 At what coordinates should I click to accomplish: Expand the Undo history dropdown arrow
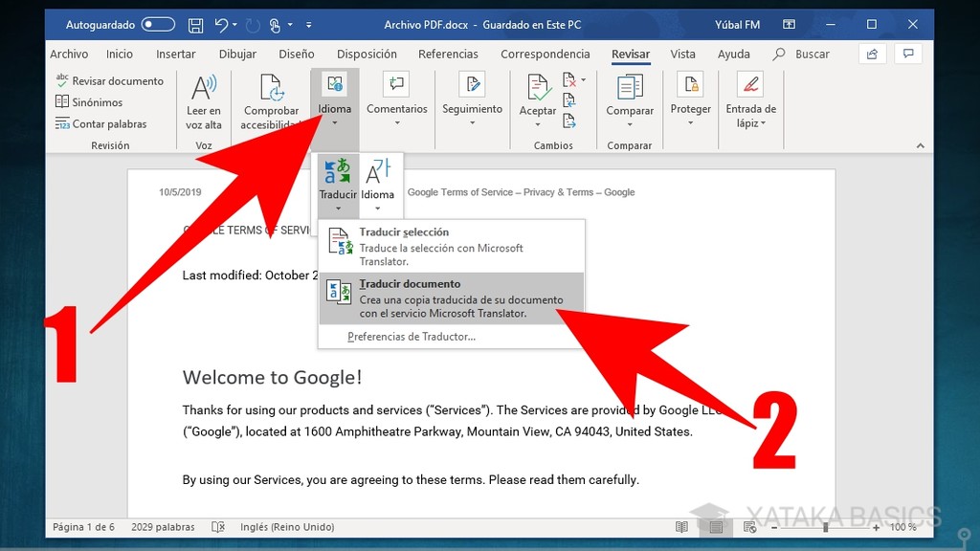click(x=235, y=25)
